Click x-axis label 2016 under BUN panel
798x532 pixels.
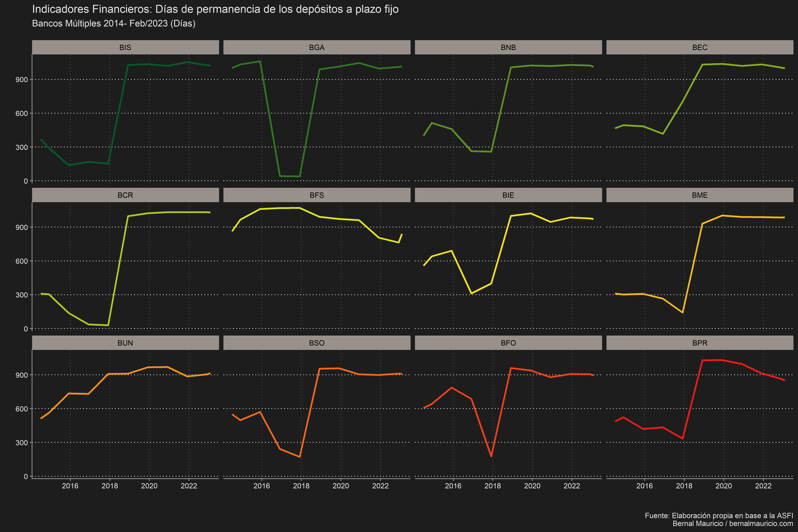pyautogui.click(x=70, y=486)
